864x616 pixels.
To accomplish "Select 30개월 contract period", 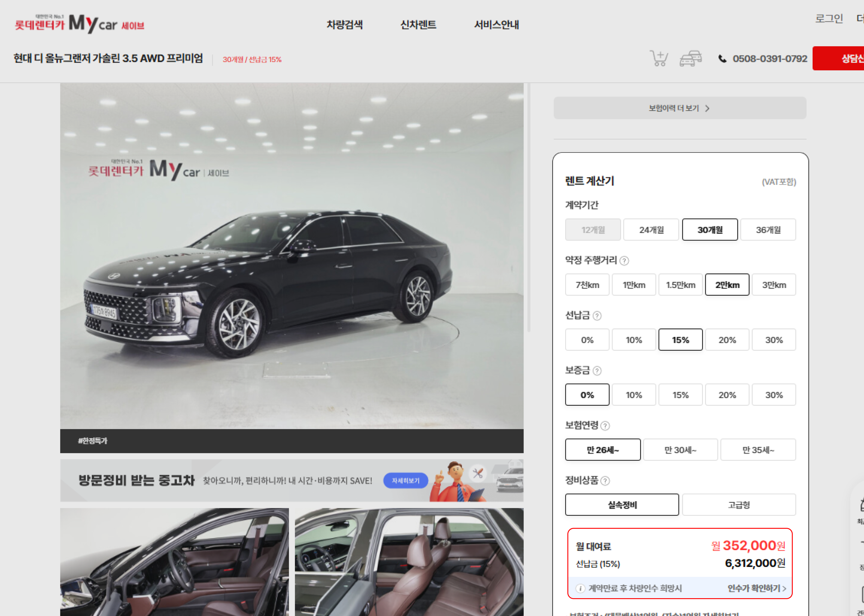I will click(710, 229).
